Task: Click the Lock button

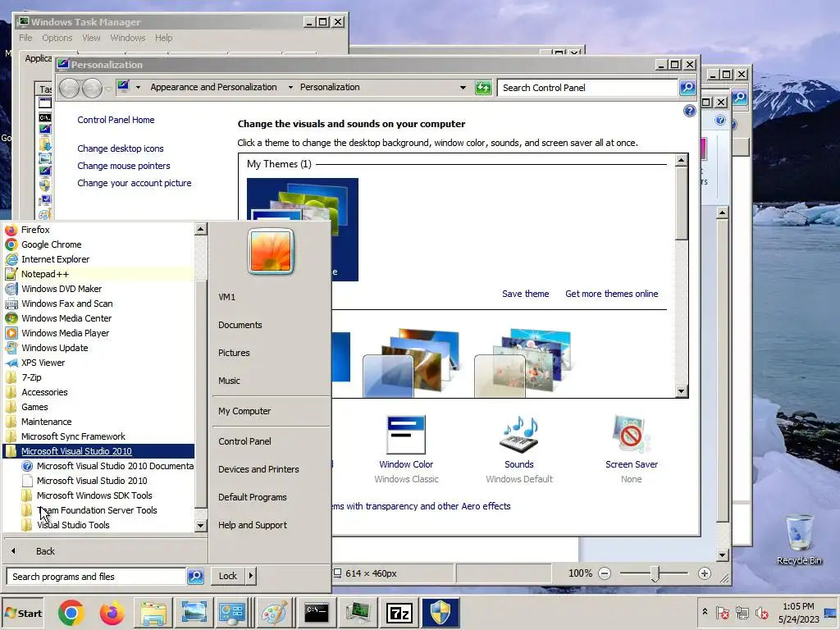Action: click(228, 576)
